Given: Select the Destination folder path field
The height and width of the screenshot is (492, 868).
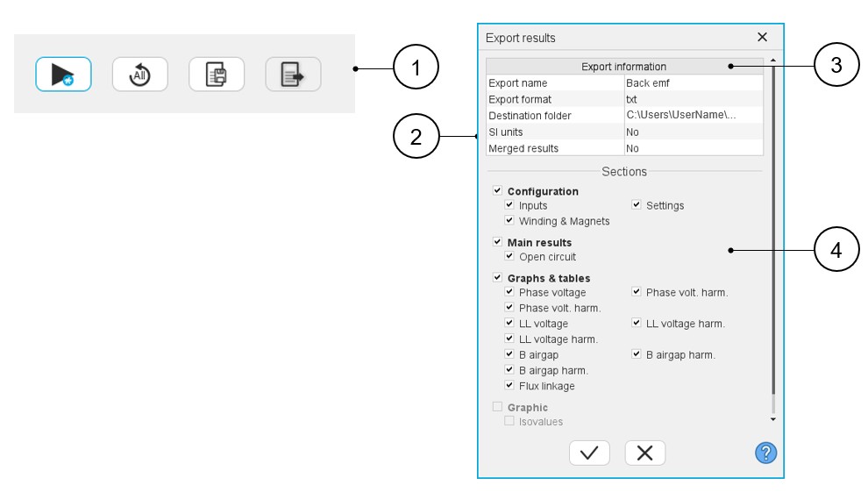Looking at the screenshot, I should click(x=693, y=115).
